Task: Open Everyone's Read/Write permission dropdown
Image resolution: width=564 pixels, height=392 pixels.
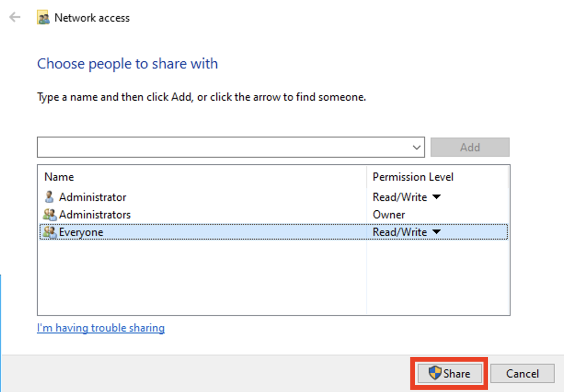Action: tap(437, 232)
